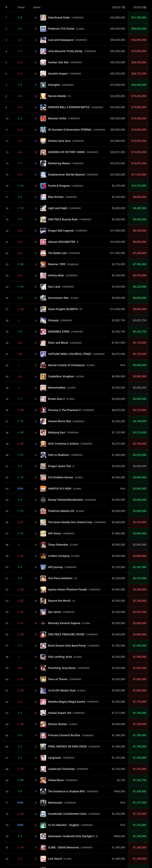The image size is (152, 868).
Task: Click the One Piece Ambition game icon
Action: [x=43, y=578]
